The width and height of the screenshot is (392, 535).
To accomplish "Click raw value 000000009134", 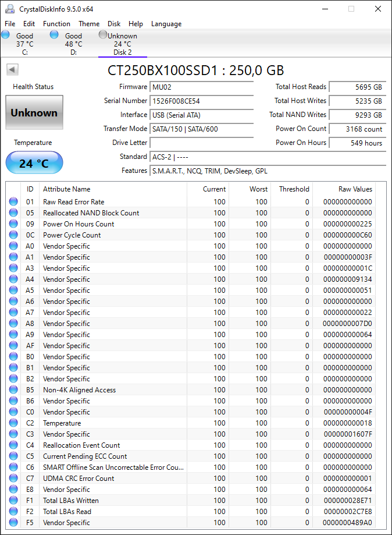I will (x=348, y=279).
